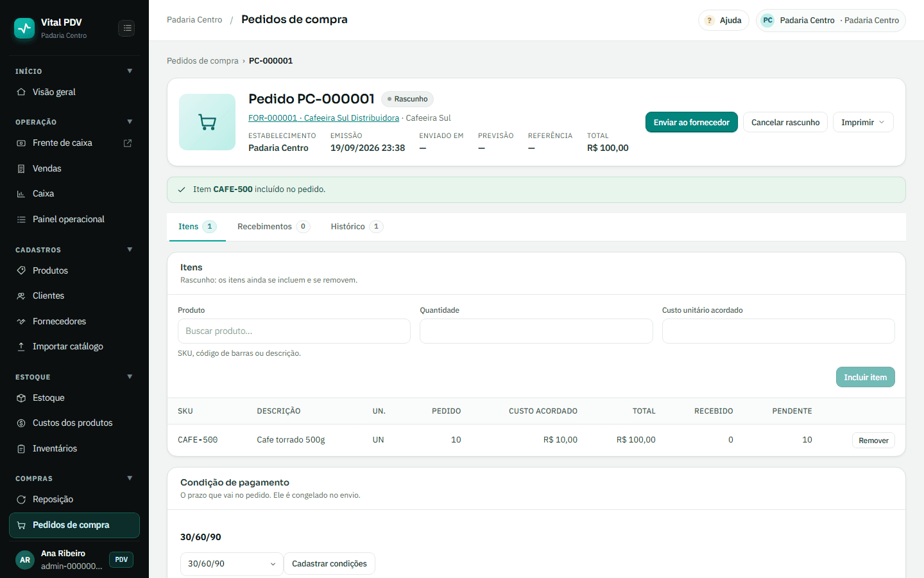924x578 pixels.
Task: Switch to the Recebimentos tab
Action: tap(273, 227)
